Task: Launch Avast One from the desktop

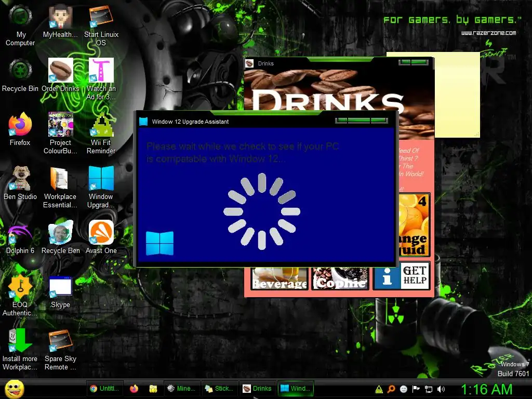Action: (x=101, y=237)
